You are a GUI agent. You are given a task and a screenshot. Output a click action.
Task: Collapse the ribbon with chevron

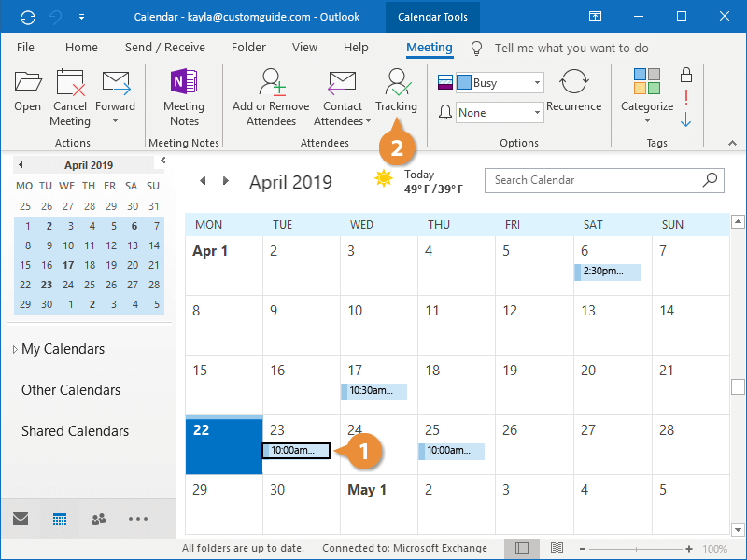[732, 143]
